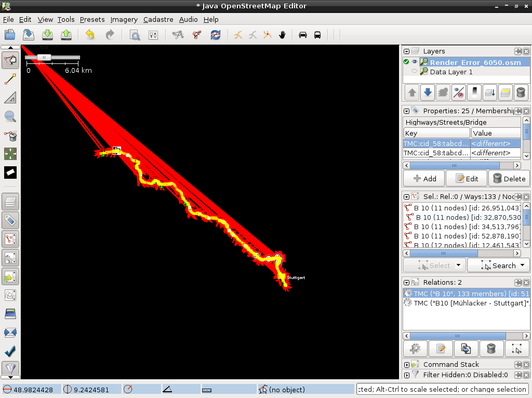The width and height of the screenshot is (532, 398).
Task: Select the zoom magnifier tool in sidebar
Action: 10,116
